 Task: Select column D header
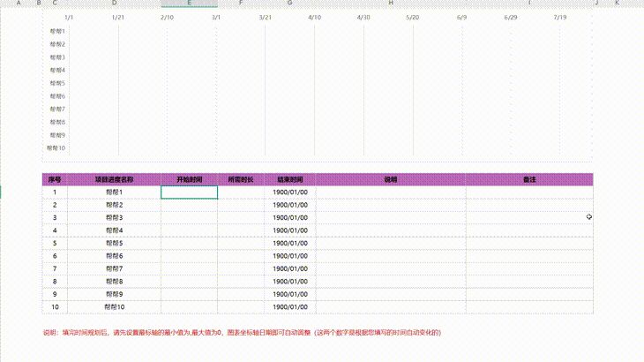click(114, 4)
